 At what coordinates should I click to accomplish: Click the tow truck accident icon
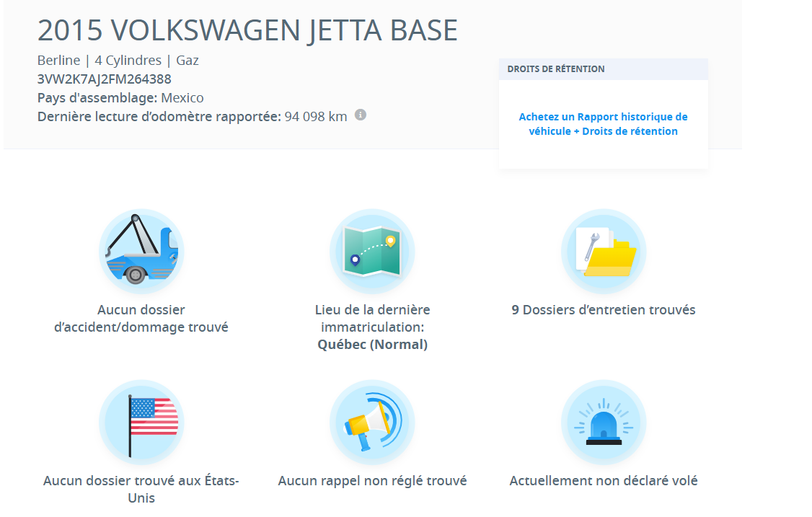click(141, 251)
